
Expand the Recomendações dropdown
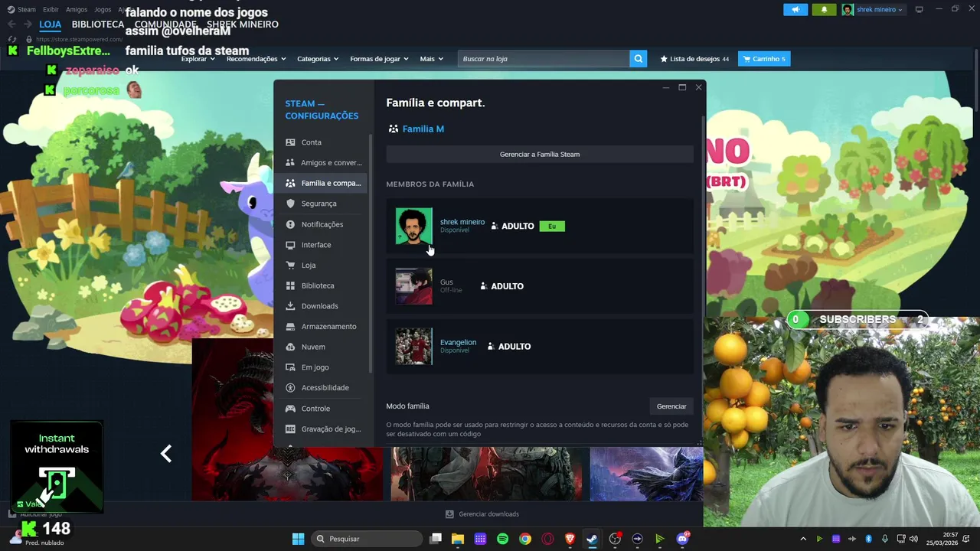pos(256,59)
